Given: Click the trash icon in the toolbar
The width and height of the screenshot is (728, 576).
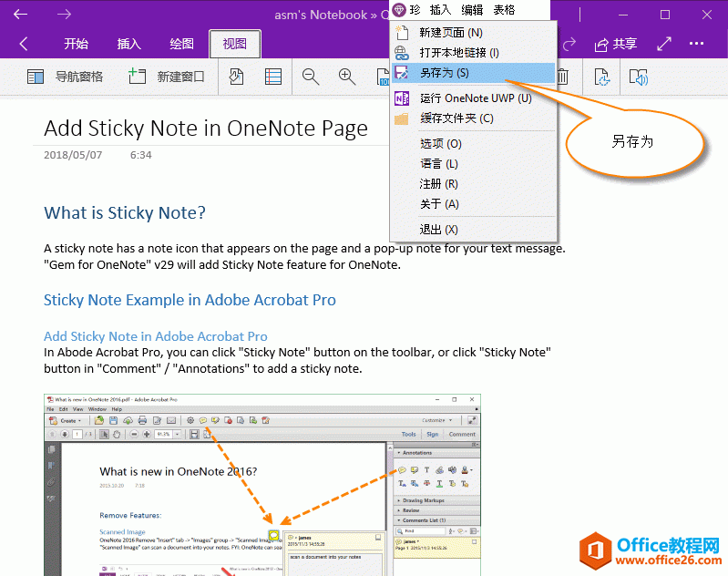Looking at the screenshot, I should 562,77.
